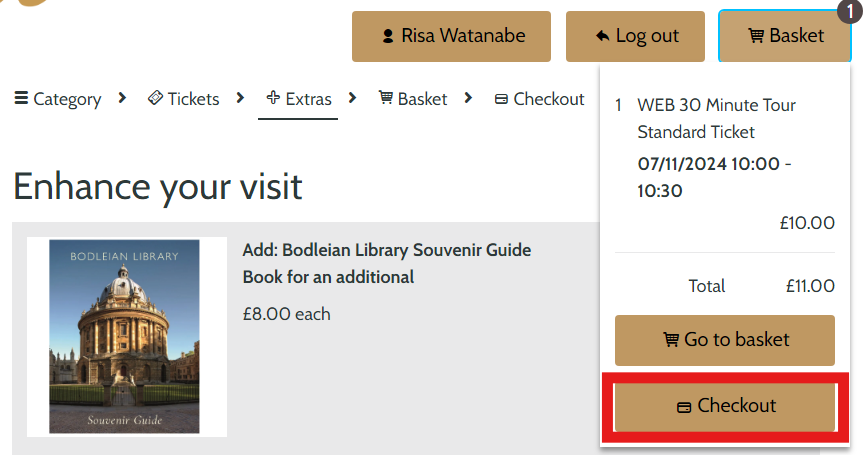Select the Extras step tab

coord(298,99)
